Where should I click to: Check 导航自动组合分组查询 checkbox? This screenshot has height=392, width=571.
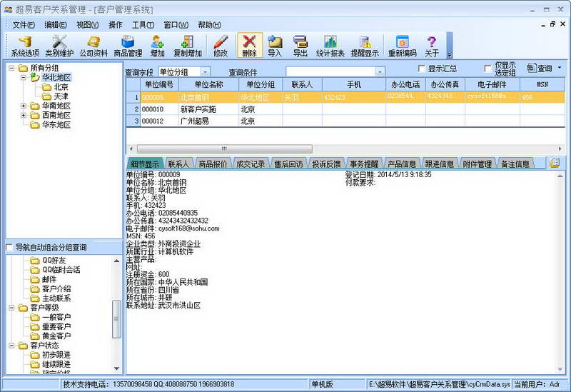click(9, 248)
